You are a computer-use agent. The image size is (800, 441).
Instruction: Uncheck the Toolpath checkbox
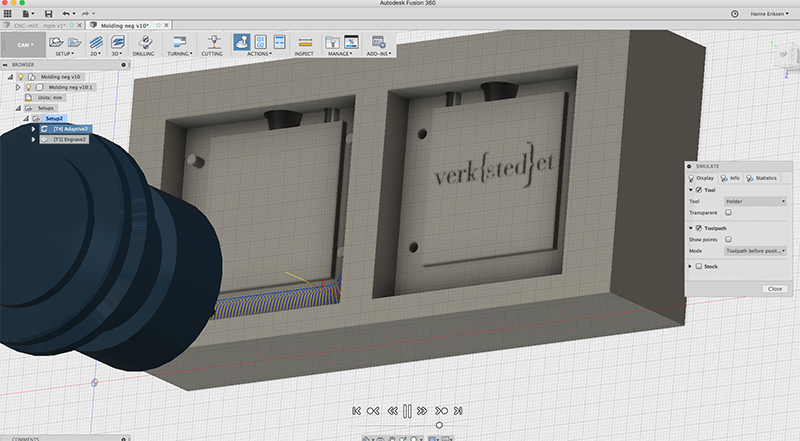[x=699, y=228]
